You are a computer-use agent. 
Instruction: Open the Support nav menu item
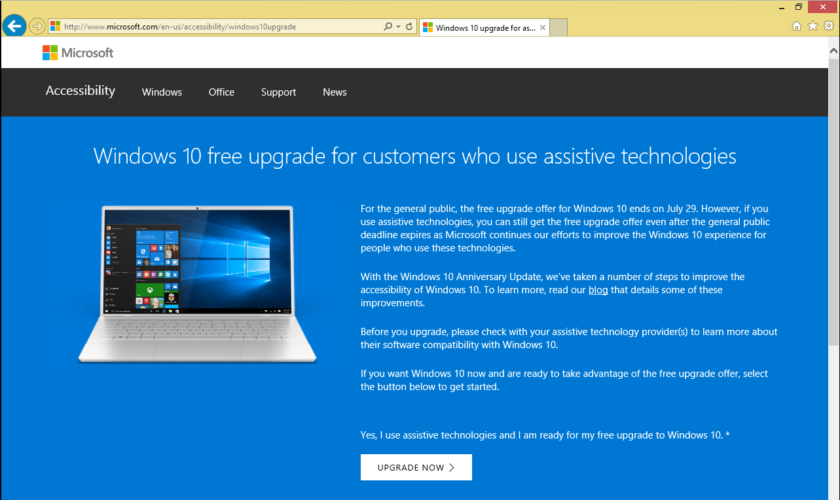279,92
